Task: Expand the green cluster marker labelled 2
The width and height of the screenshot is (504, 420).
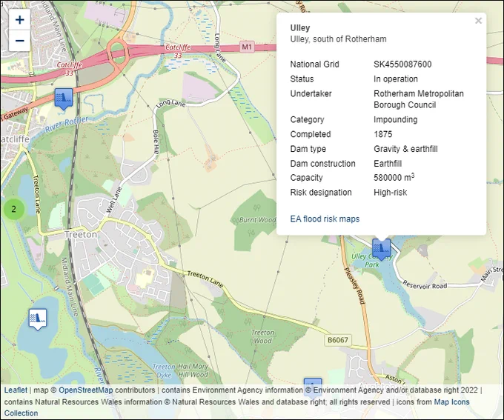Action: 14,209
